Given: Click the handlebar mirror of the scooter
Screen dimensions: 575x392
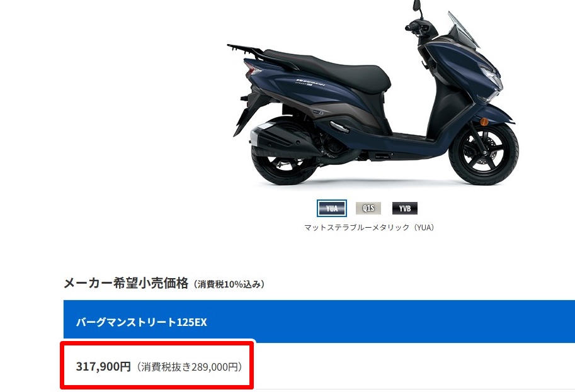Looking at the screenshot, I should [416, 5].
